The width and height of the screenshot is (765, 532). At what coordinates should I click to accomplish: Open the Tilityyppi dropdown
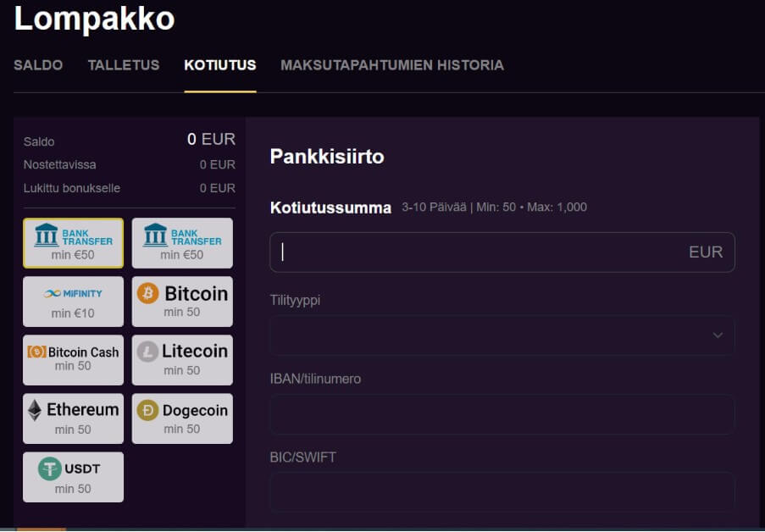[x=502, y=335]
